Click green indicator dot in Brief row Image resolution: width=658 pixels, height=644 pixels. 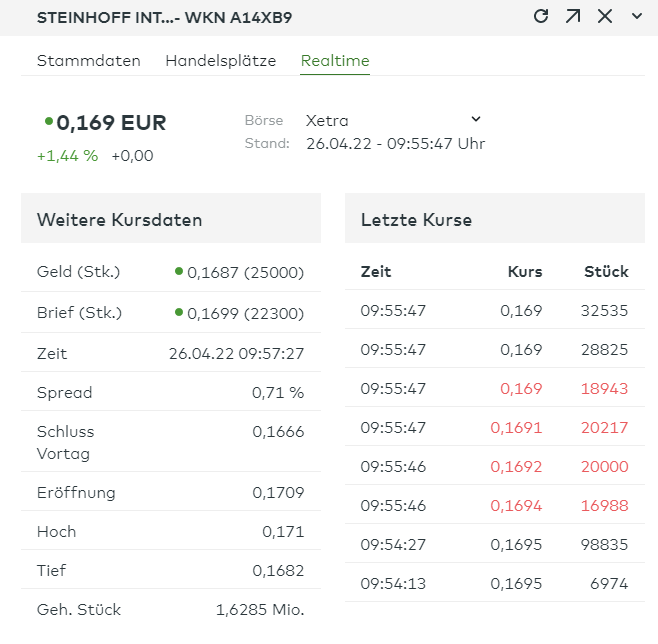click(x=179, y=311)
